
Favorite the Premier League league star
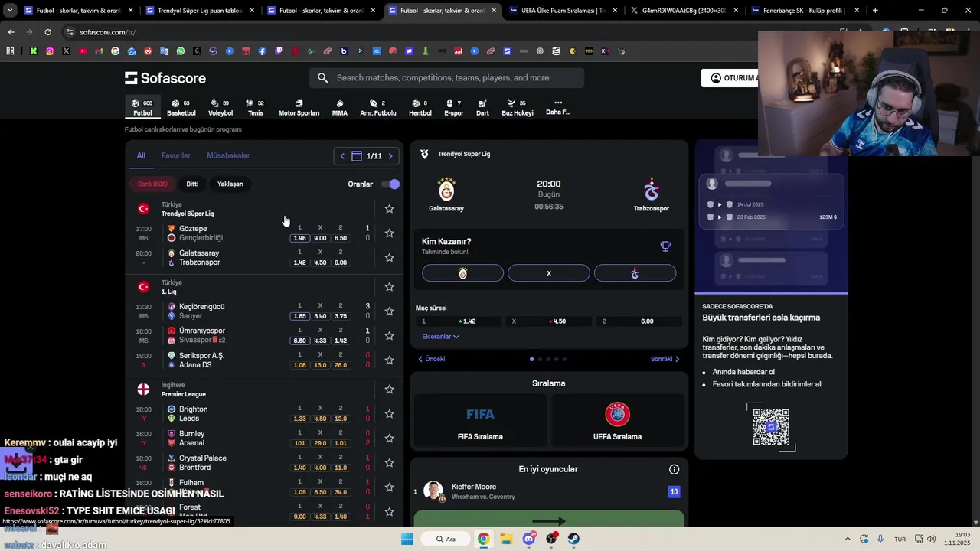(389, 390)
